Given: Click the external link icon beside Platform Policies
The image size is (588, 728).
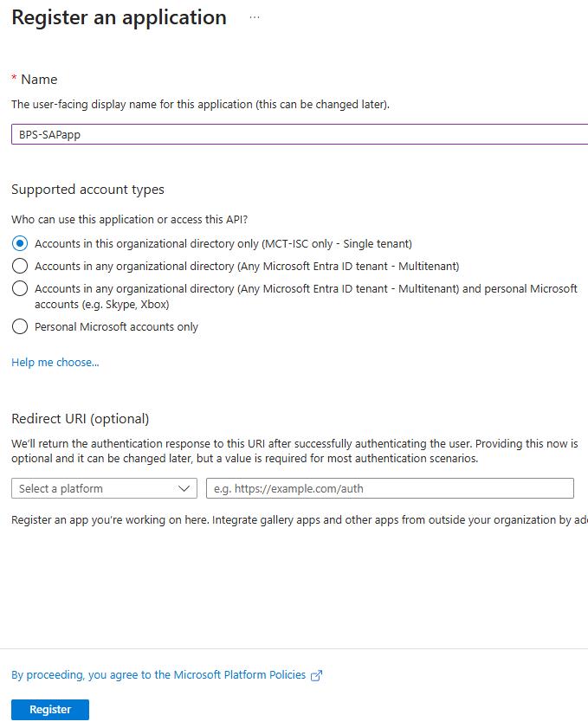Looking at the screenshot, I should 317,675.
